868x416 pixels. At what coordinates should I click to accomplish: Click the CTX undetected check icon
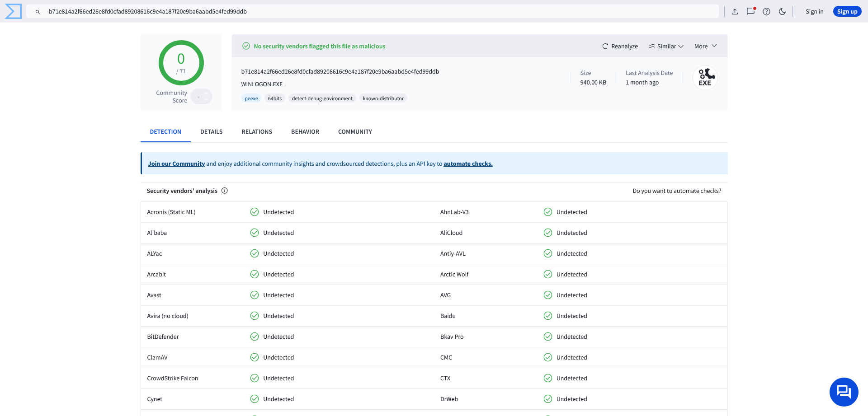548,378
